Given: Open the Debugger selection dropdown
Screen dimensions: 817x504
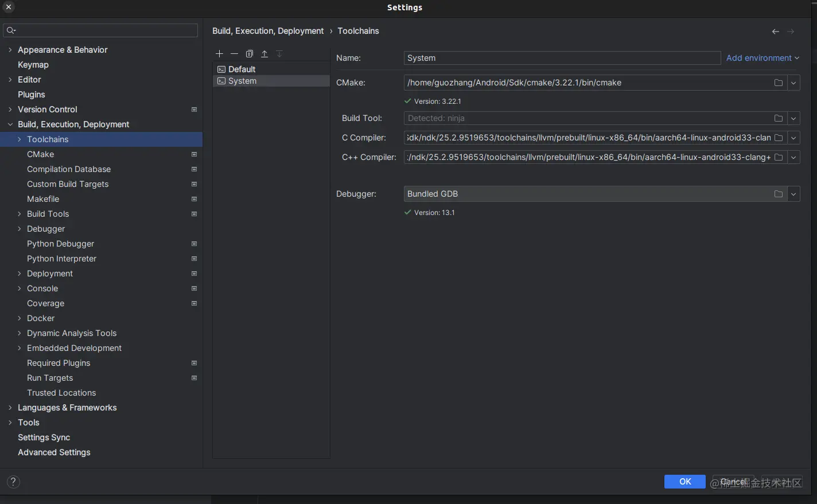Looking at the screenshot, I should pyautogui.click(x=793, y=194).
